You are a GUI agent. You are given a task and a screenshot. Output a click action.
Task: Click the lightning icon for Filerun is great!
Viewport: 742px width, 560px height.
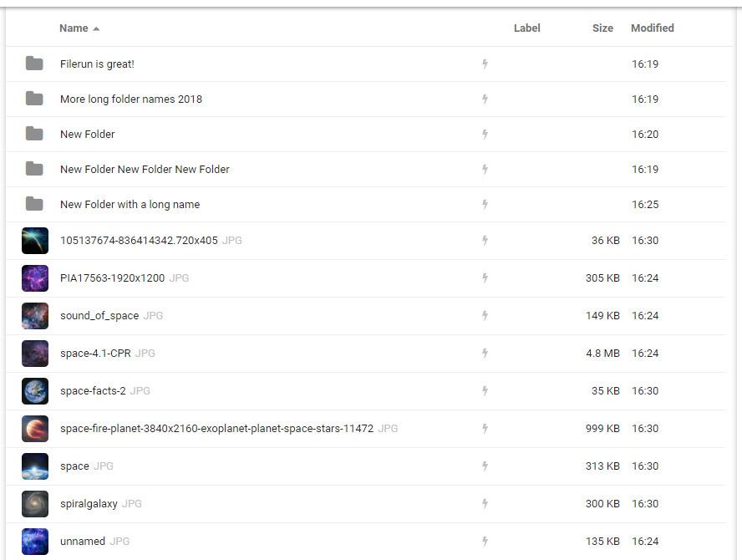[x=485, y=64]
